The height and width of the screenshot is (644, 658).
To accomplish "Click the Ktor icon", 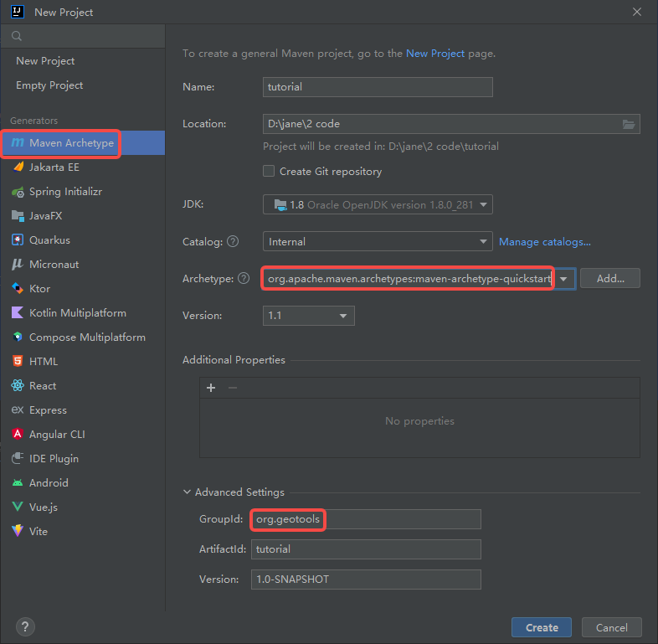I will (18, 288).
